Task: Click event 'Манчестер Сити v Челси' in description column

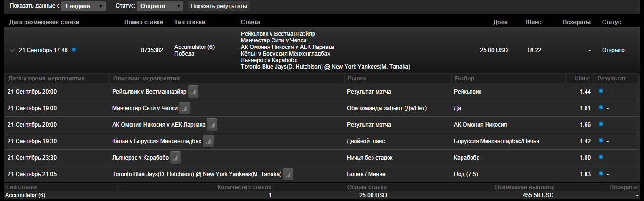Action: (145, 108)
